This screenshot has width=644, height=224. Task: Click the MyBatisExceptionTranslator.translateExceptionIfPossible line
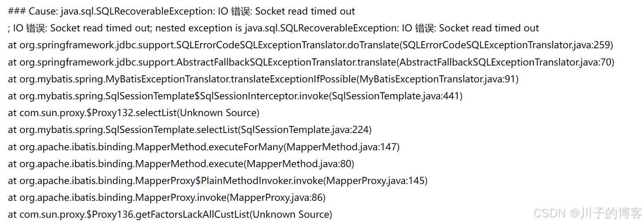click(263, 79)
